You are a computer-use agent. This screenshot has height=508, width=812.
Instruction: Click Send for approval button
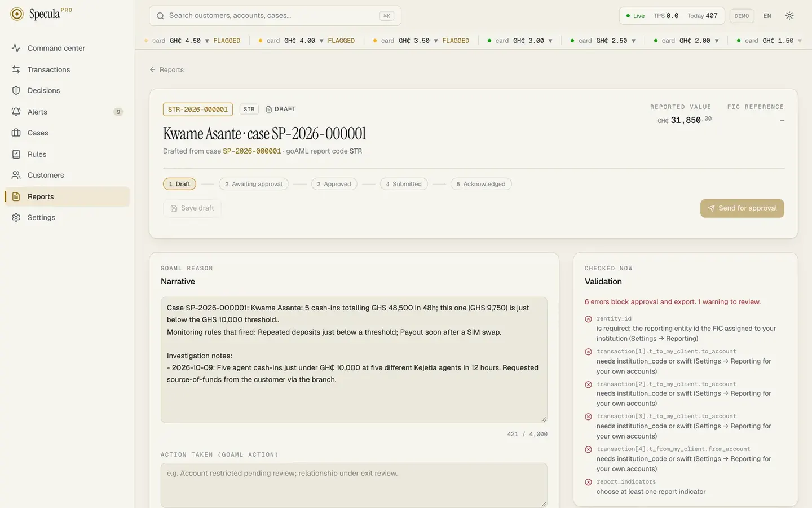(x=742, y=208)
